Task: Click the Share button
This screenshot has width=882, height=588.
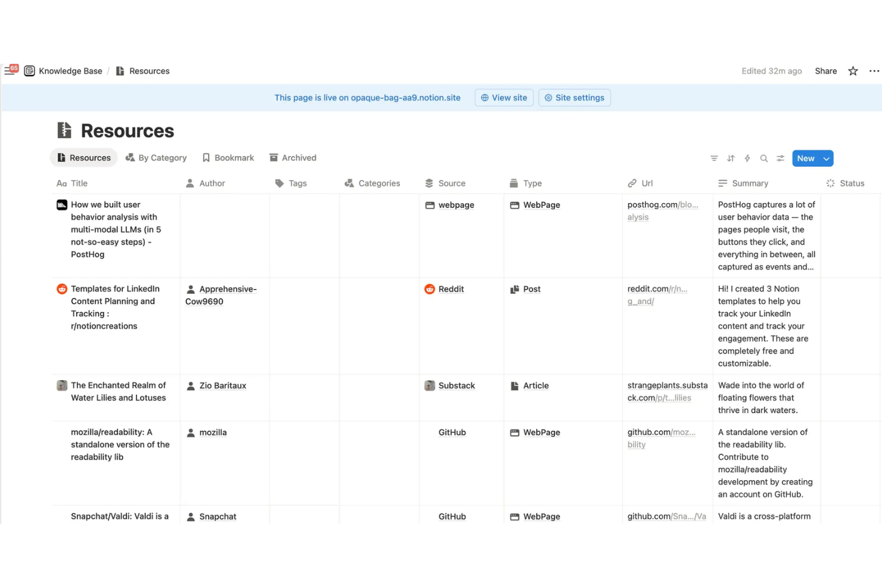Action: tap(825, 71)
